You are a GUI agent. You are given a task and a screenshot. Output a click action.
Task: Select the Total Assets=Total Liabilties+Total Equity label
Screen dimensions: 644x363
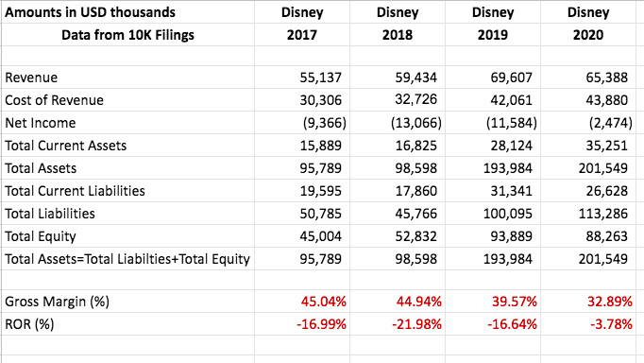[x=127, y=259]
